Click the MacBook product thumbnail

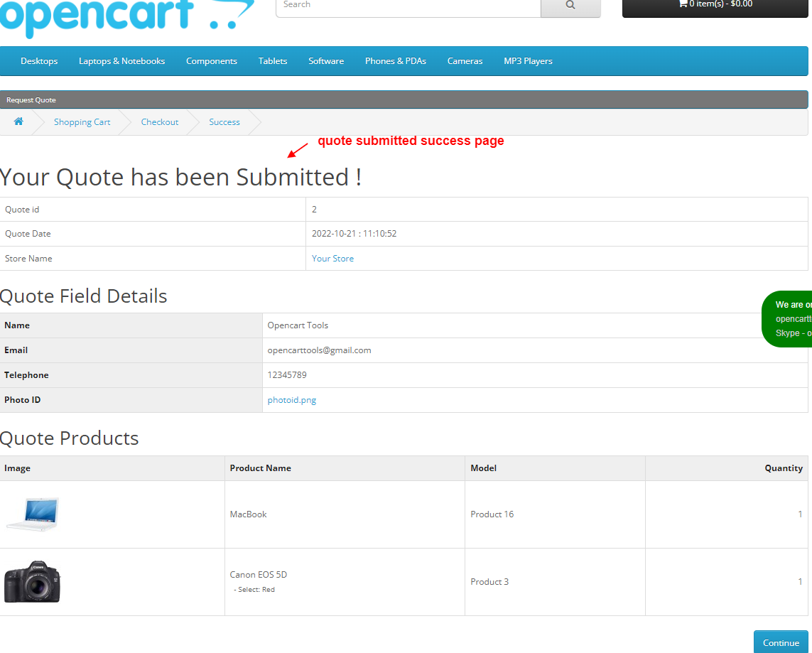pos(33,514)
